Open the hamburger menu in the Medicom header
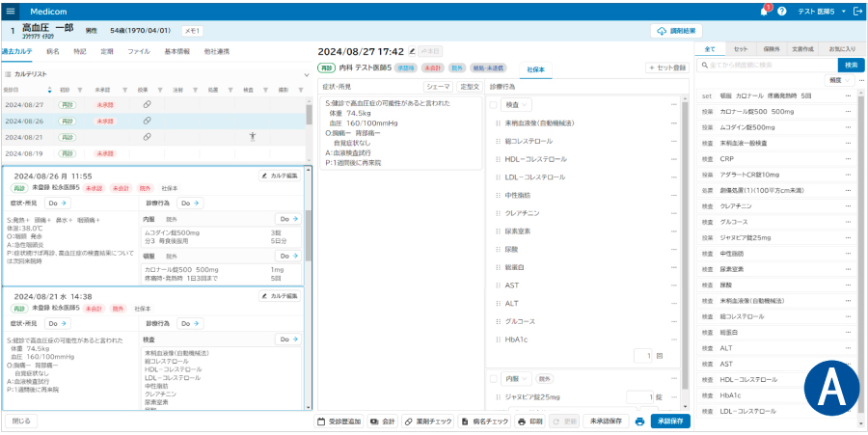868x435 pixels. [10, 11]
